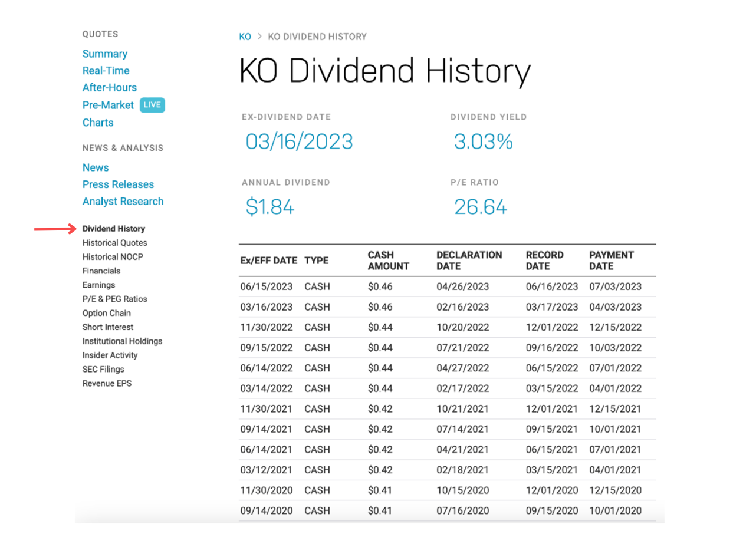Open Insider Activity in sidebar
756x534 pixels.
(x=110, y=355)
